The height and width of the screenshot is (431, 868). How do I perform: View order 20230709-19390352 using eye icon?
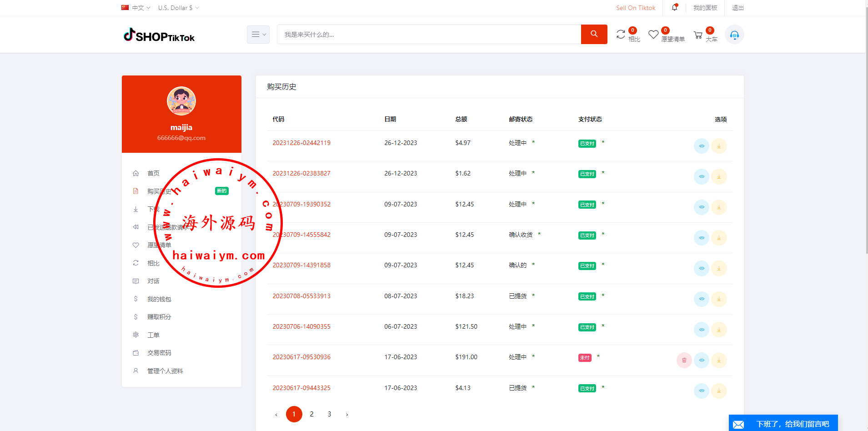pyautogui.click(x=702, y=207)
